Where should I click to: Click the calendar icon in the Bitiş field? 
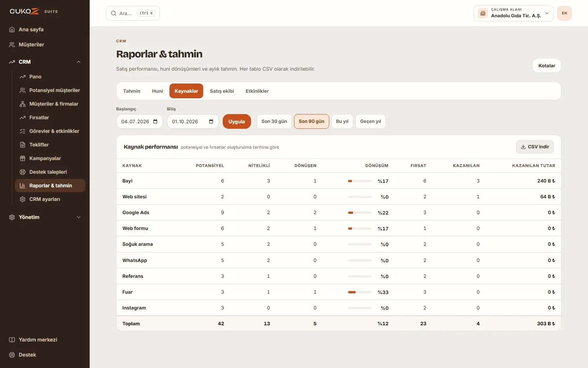[211, 121]
